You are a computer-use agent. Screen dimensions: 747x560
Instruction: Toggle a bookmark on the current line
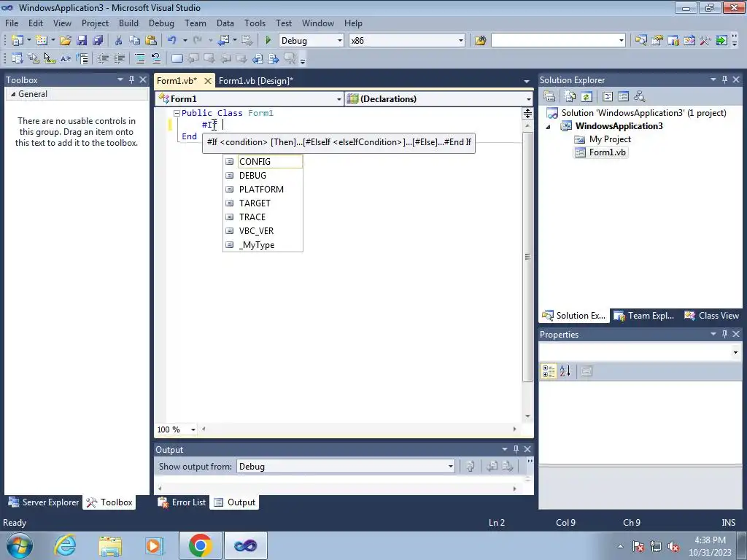coord(177,58)
